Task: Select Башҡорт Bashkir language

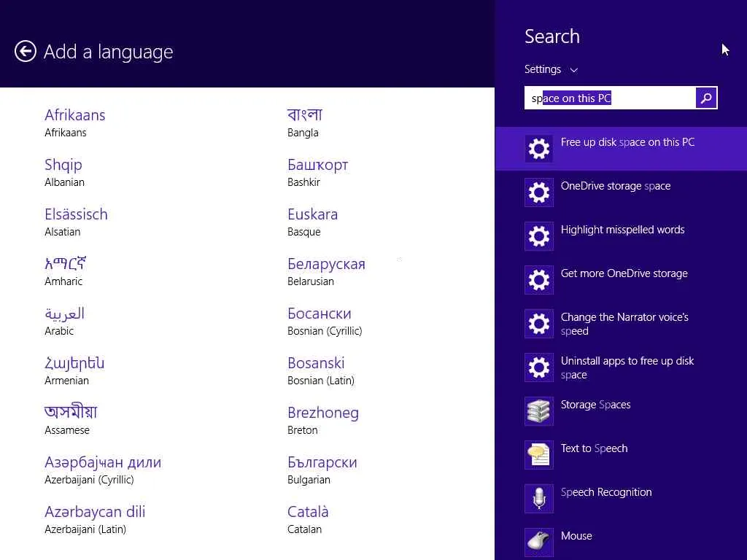Action: 318,172
